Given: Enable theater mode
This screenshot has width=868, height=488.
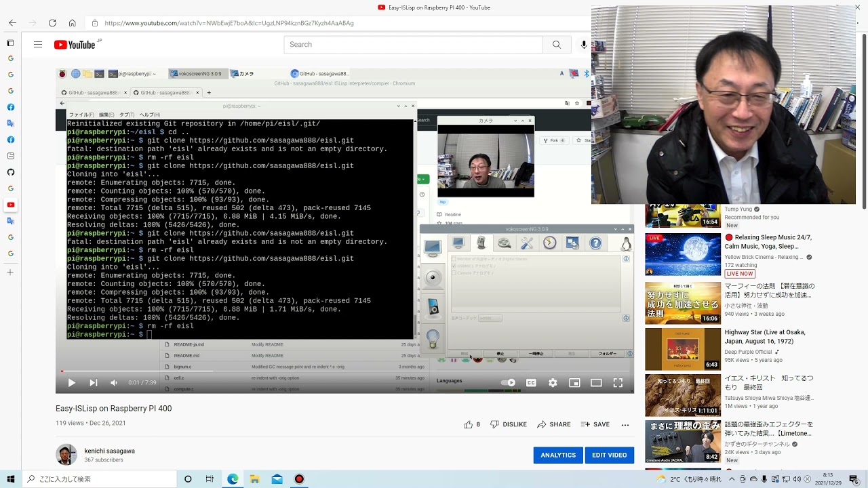Looking at the screenshot, I should tap(596, 383).
